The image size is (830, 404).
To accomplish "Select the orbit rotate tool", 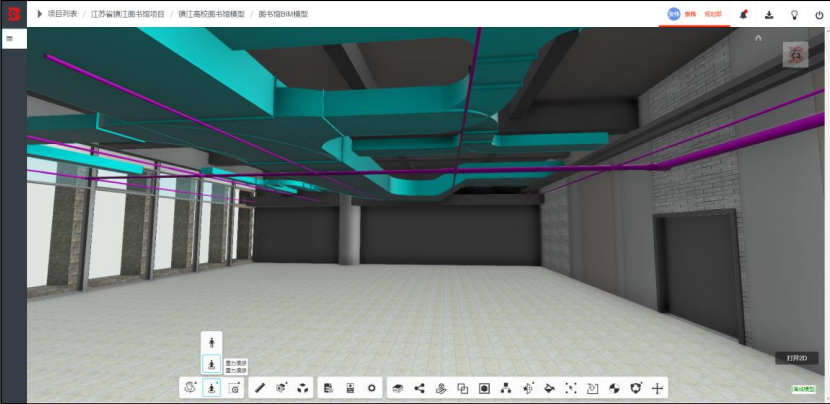I will (191, 388).
